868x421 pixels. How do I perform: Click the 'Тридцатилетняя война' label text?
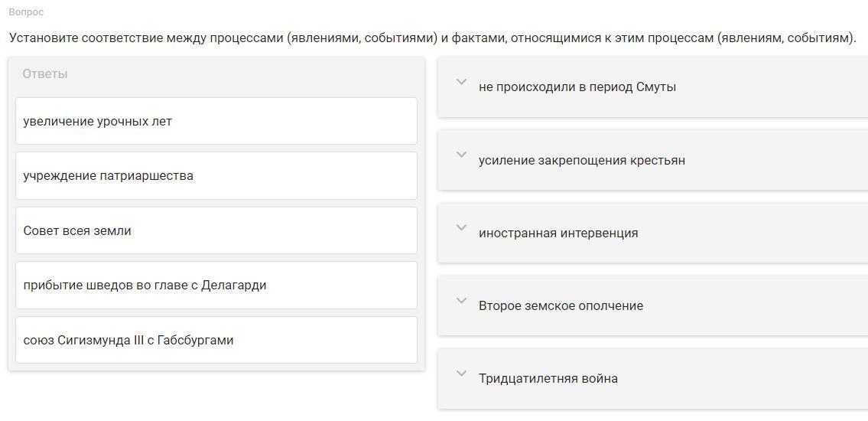click(548, 379)
